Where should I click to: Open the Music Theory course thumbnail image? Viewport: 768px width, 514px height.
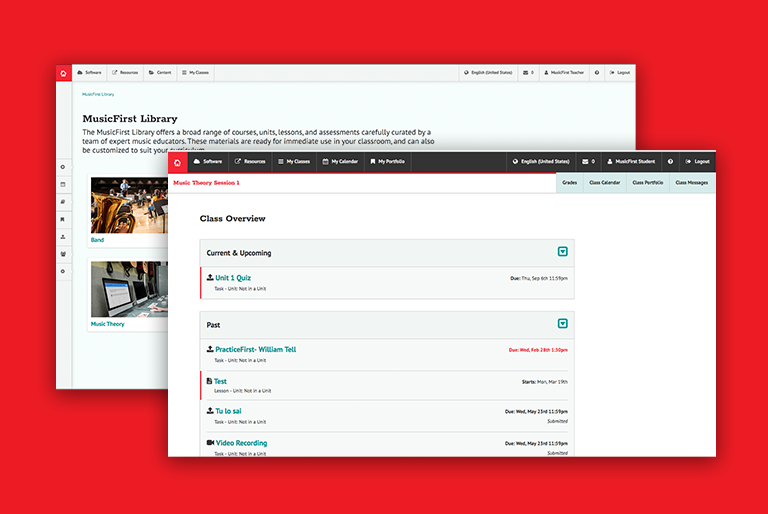(129, 289)
